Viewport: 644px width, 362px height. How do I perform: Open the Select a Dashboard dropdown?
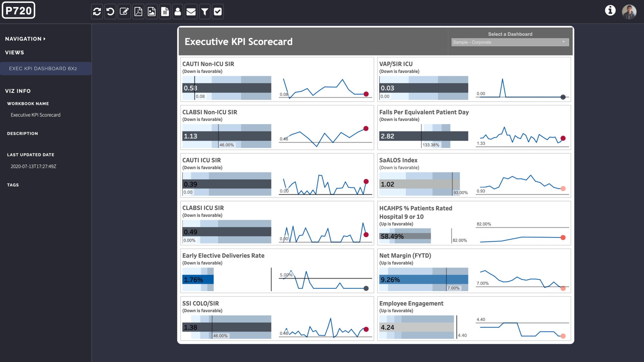[510, 42]
